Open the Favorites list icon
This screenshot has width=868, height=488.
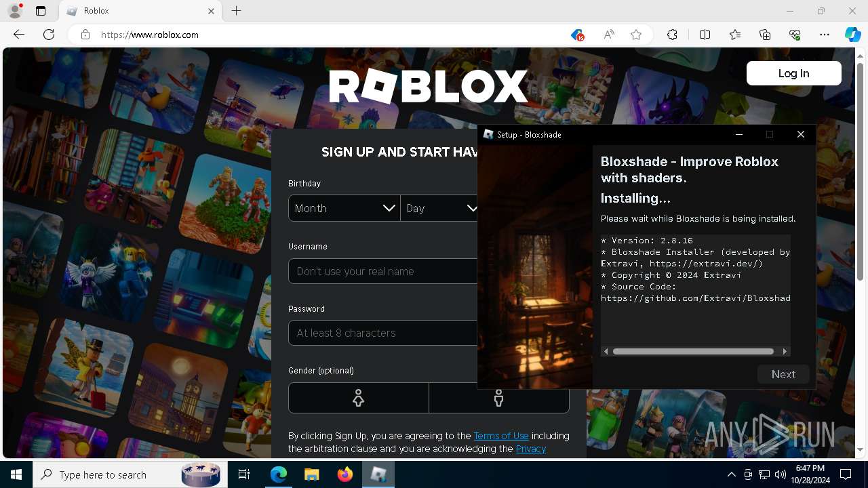735,35
